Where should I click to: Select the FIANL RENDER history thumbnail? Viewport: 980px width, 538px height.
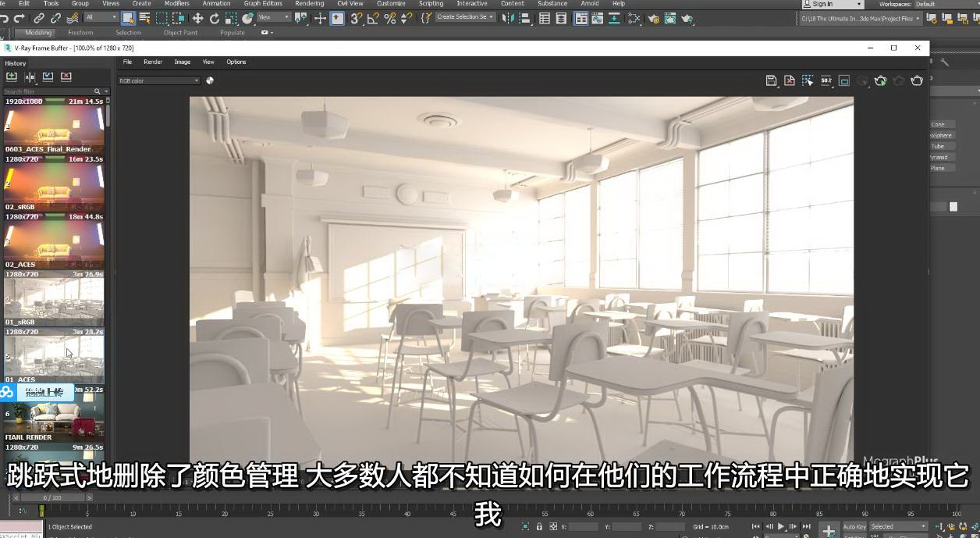[54, 414]
